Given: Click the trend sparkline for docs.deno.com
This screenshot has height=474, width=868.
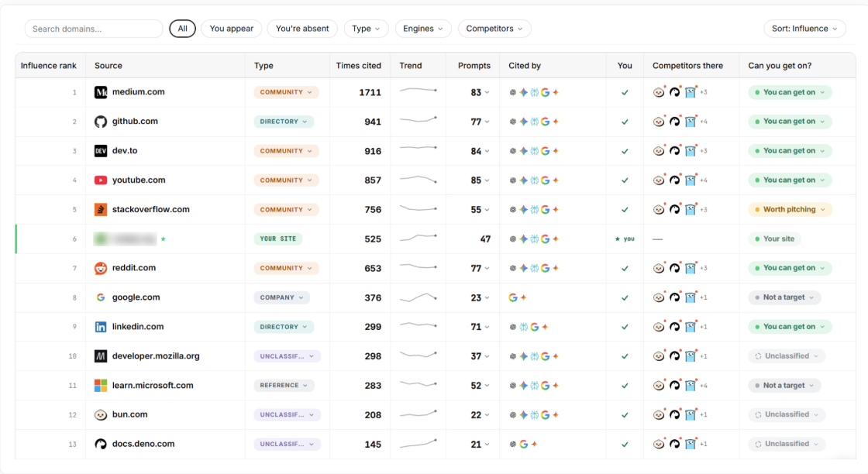Looking at the screenshot, I should click(x=418, y=444).
